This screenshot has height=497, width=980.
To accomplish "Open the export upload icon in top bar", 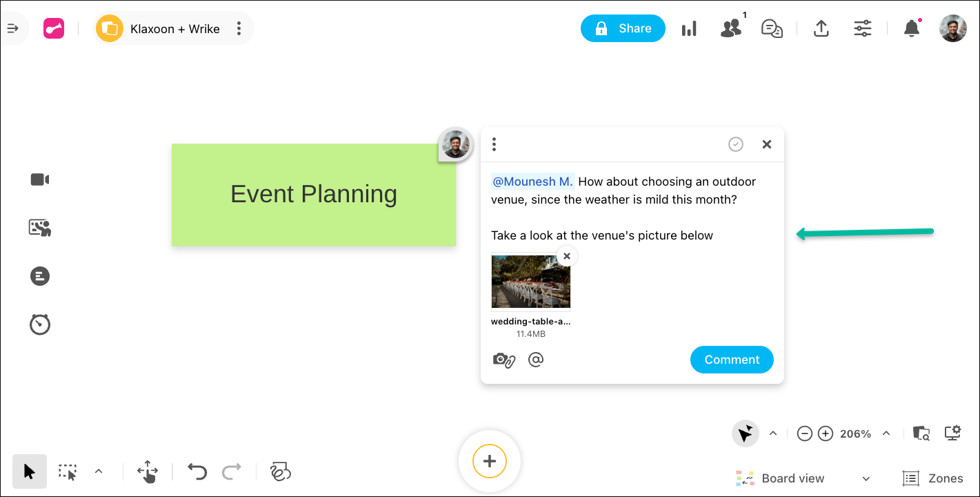I will coord(821,28).
